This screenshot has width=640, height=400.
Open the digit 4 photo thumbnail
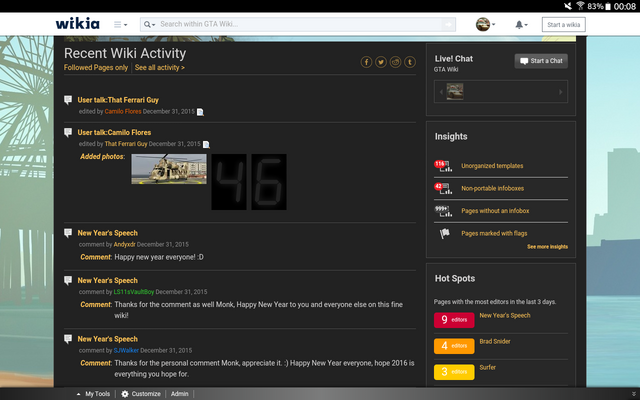[x=229, y=182]
